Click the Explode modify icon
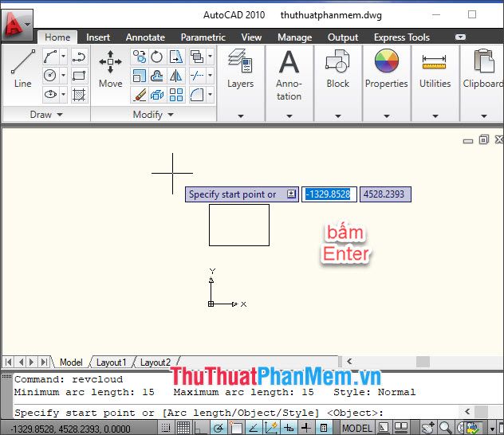Image resolution: width=504 pixels, height=435 pixels. click(157, 94)
